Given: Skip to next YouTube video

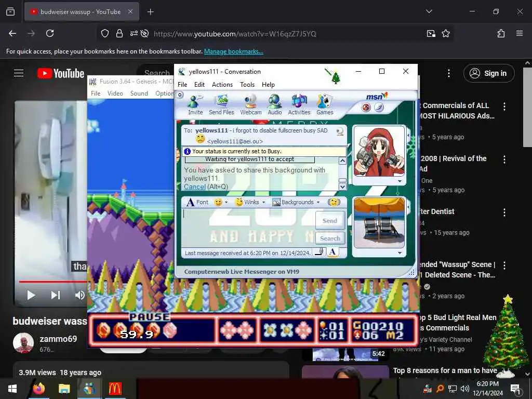Looking at the screenshot, I should coord(56,295).
